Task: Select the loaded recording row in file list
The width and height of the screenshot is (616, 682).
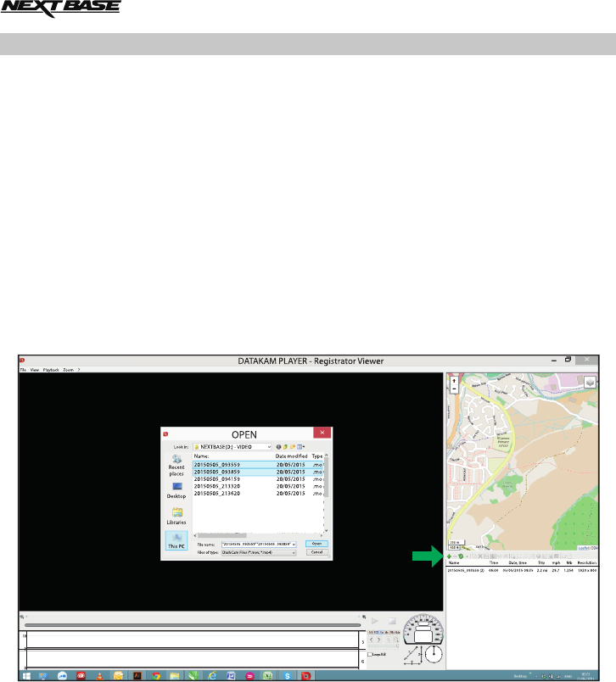Action: coord(522,570)
